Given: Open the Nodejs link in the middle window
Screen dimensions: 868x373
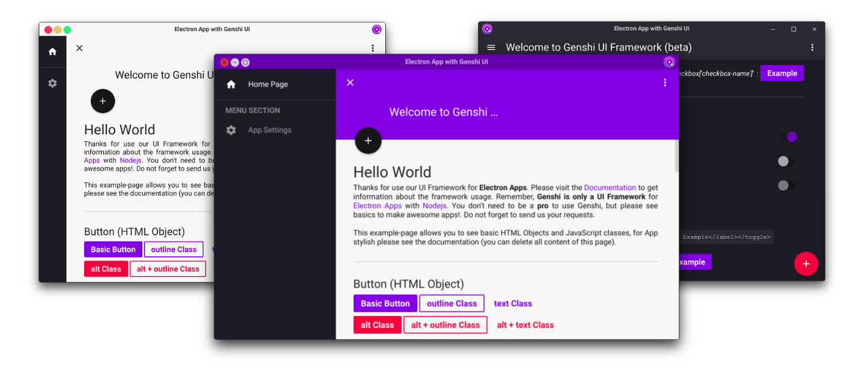Looking at the screenshot, I should 435,205.
